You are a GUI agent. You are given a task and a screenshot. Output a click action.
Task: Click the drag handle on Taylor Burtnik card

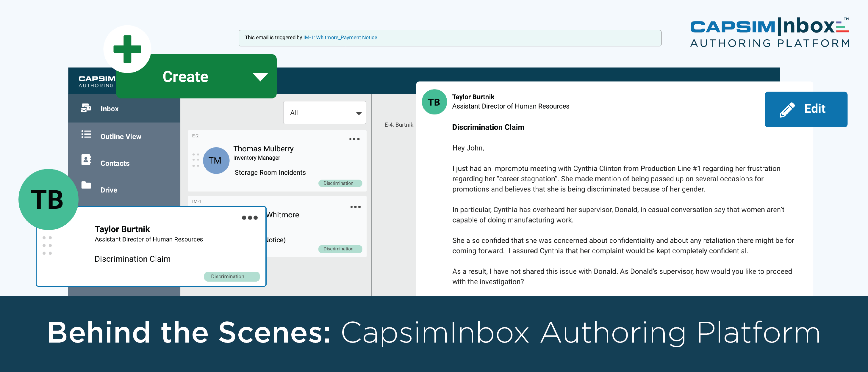click(47, 245)
